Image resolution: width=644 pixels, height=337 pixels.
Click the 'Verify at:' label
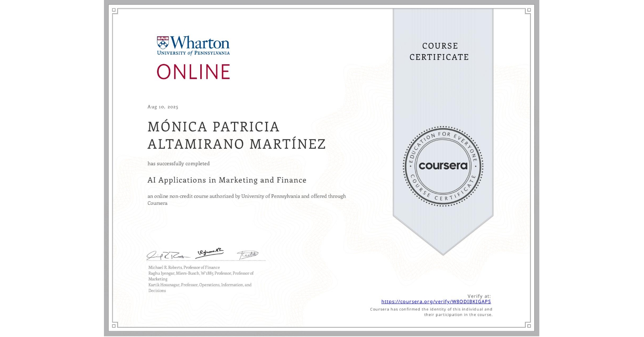[x=479, y=296]
